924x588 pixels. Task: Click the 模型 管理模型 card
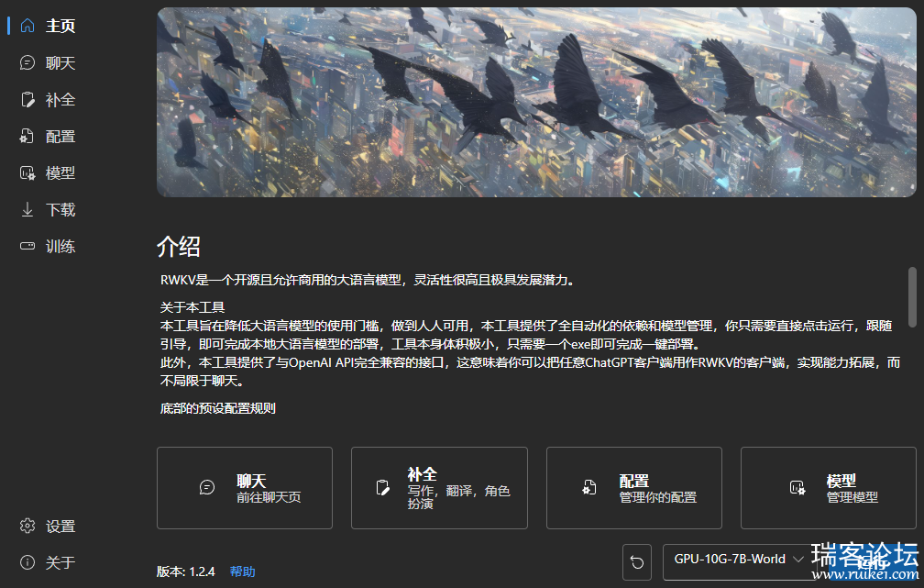tap(828, 488)
